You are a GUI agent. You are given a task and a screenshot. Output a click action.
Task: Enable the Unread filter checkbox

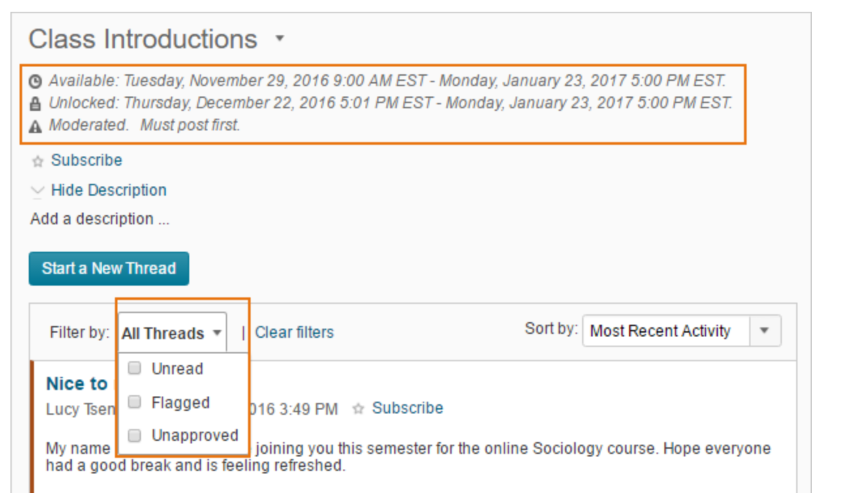coord(134,368)
